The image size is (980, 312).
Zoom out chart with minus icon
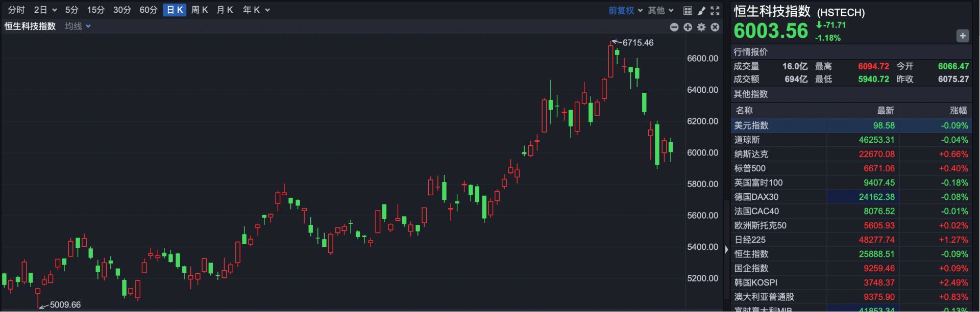click(x=674, y=27)
